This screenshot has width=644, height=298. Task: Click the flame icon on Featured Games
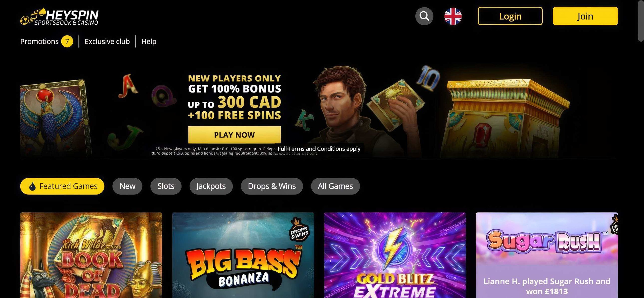pyautogui.click(x=32, y=186)
